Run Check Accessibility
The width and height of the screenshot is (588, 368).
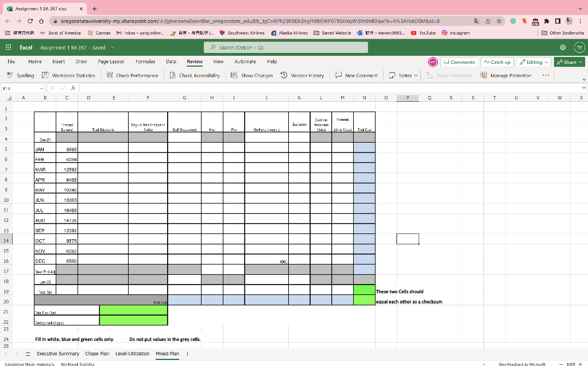pyautogui.click(x=196, y=75)
